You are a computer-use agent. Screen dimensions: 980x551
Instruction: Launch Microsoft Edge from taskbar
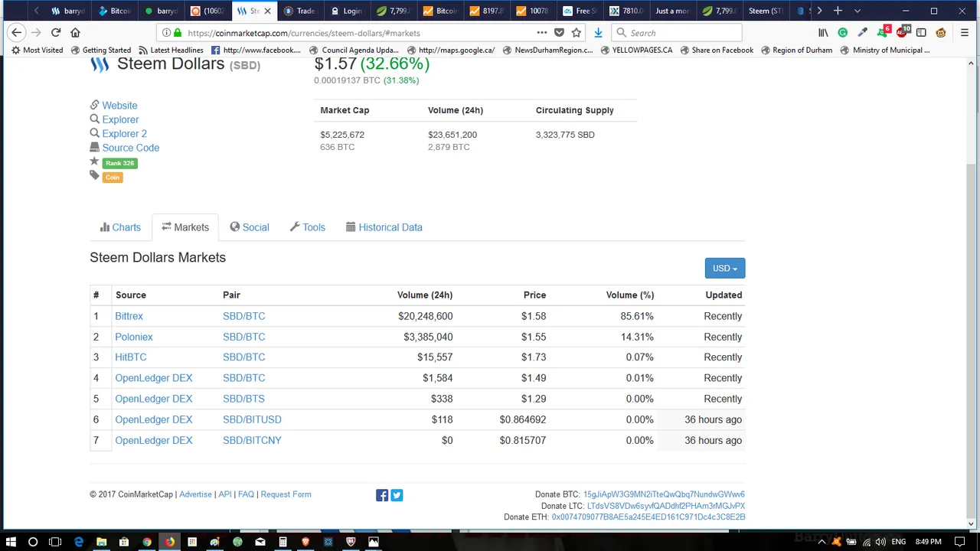78,542
